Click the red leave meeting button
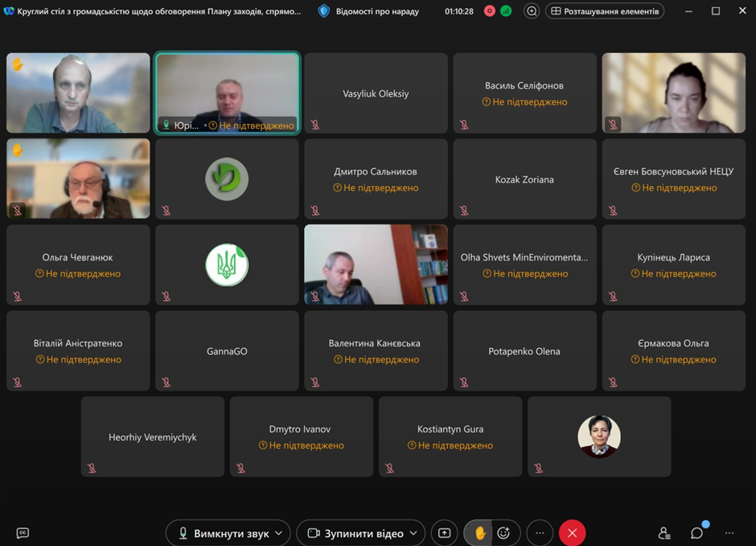756x546 pixels. 572,533
